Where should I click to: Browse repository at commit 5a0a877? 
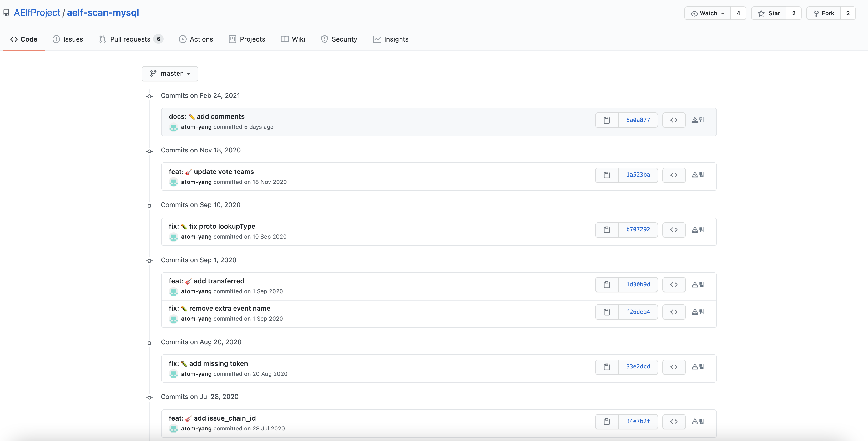click(x=674, y=120)
